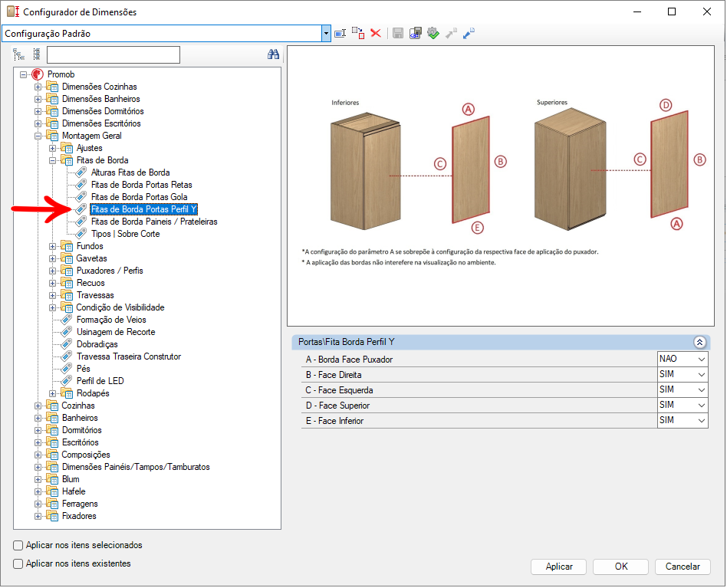Click the Alturas Fitas de Borda tag icon

(x=81, y=172)
